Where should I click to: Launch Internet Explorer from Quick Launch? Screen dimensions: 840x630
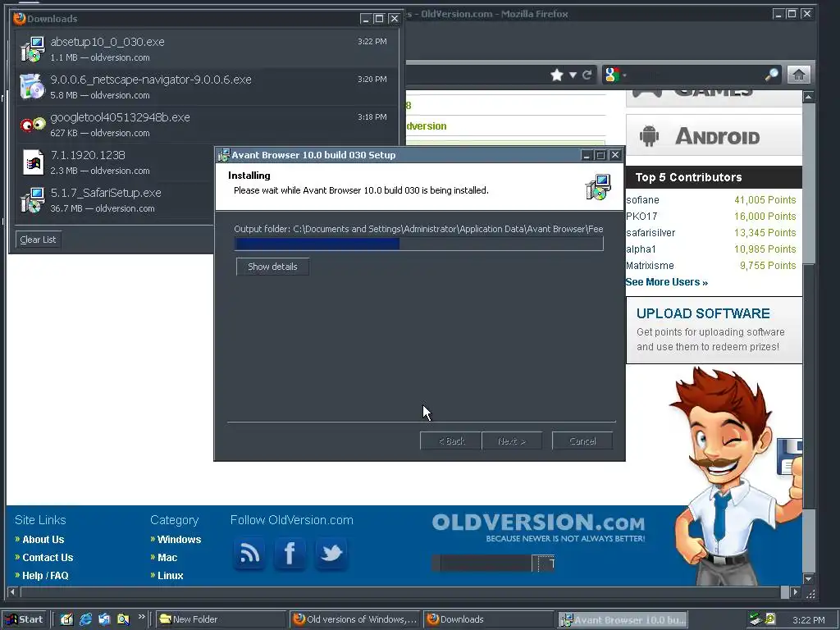point(85,619)
